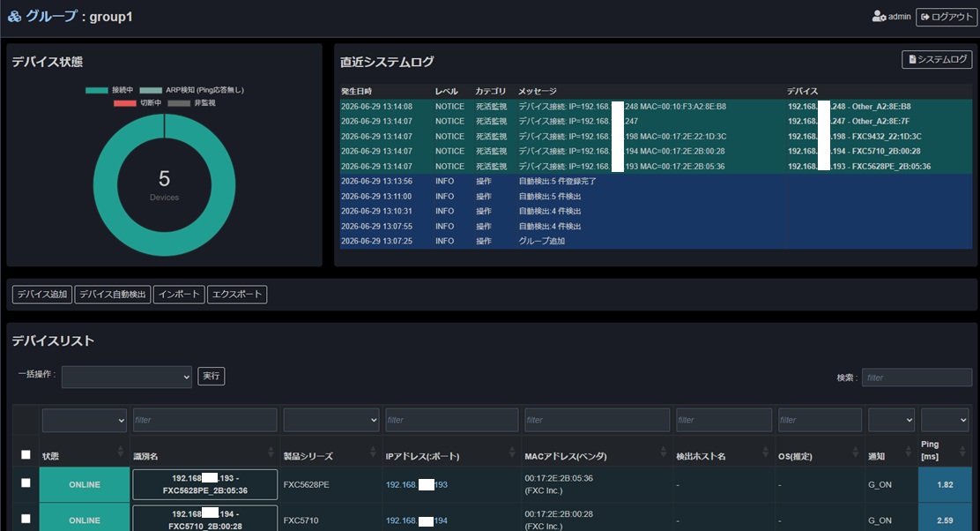Open the IP address link ending .194

[x=416, y=520]
